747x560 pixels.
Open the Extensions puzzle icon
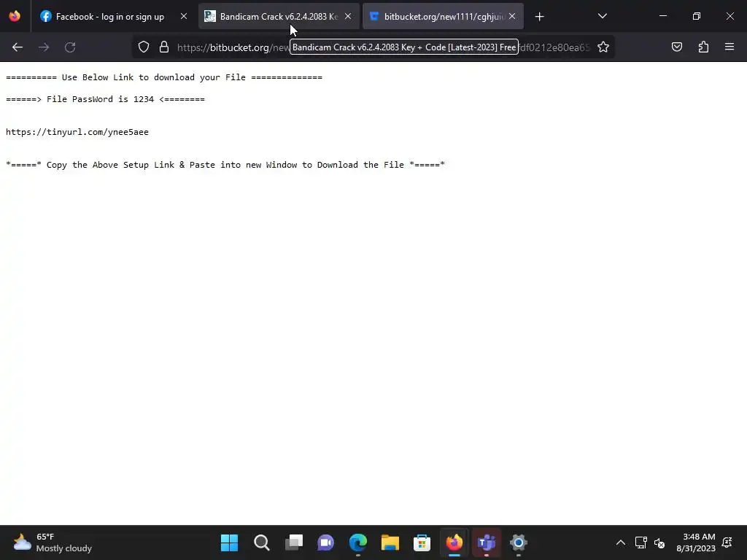703,47
